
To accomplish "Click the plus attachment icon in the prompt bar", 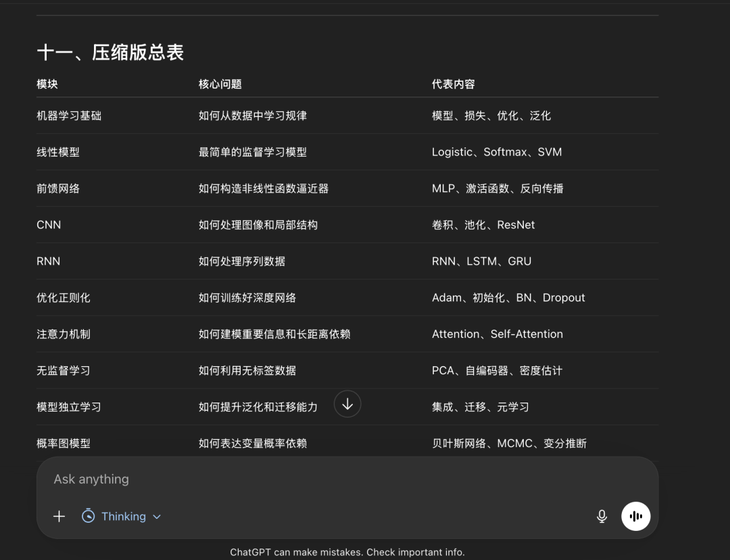I will 59,516.
